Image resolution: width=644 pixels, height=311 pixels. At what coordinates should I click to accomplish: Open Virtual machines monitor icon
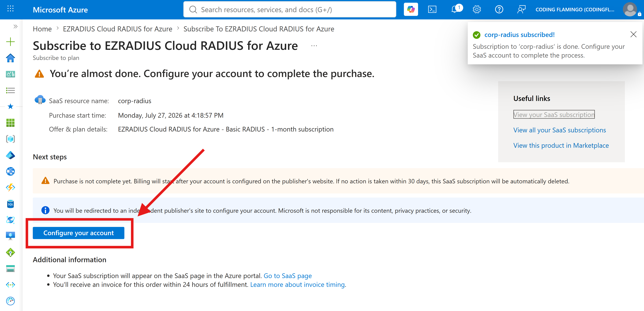click(10, 236)
